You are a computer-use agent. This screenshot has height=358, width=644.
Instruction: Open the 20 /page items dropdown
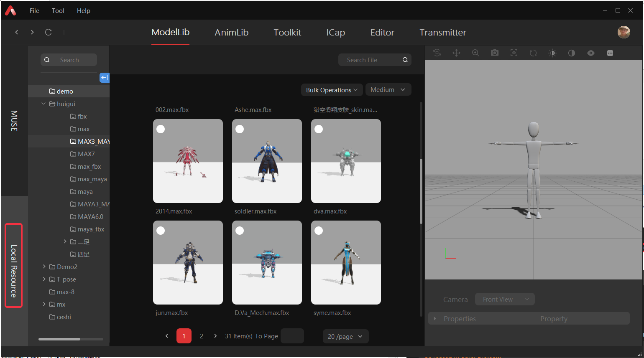point(345,336)
